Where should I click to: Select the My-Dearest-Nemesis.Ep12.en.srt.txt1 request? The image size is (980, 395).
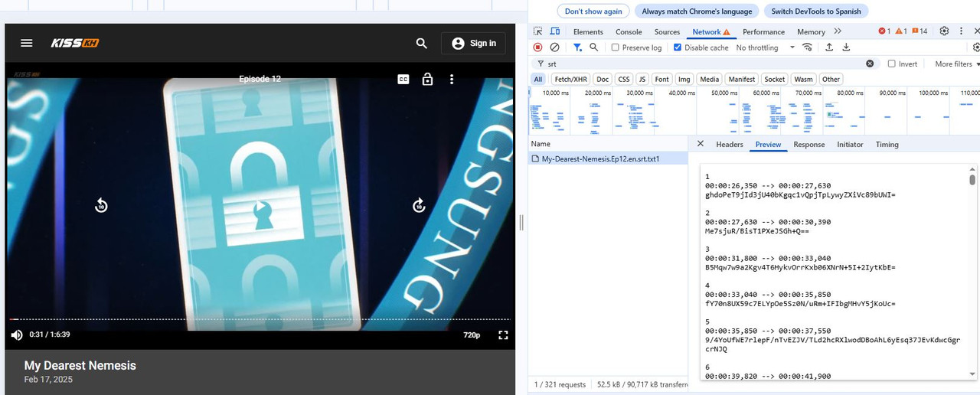600,159
